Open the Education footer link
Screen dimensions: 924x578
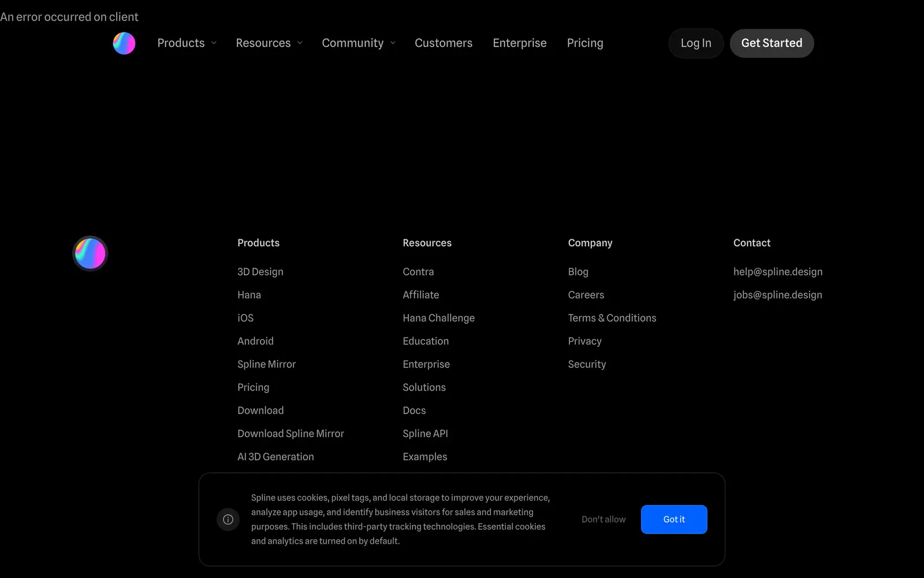426,341
